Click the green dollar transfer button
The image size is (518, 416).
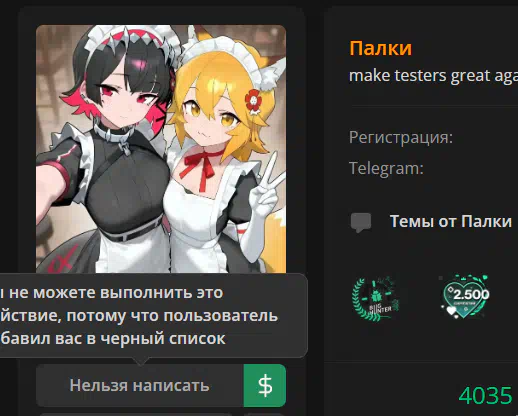point(265,385)
